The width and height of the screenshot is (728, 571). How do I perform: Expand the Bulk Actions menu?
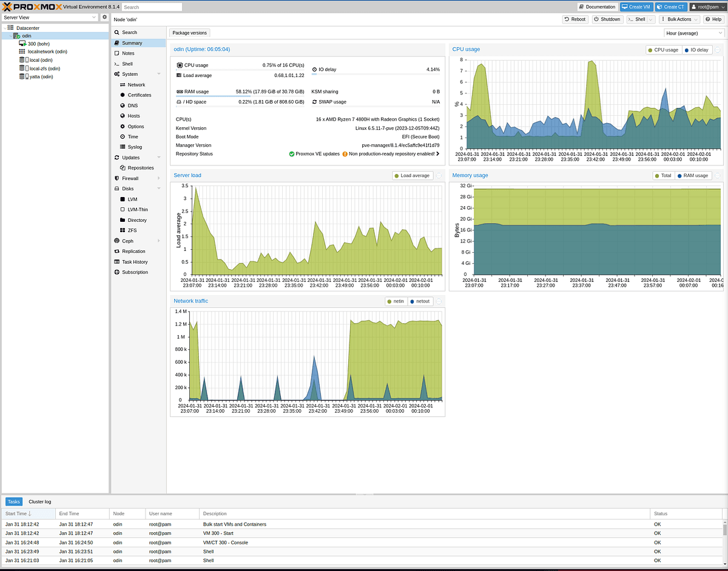pos(679,19)
